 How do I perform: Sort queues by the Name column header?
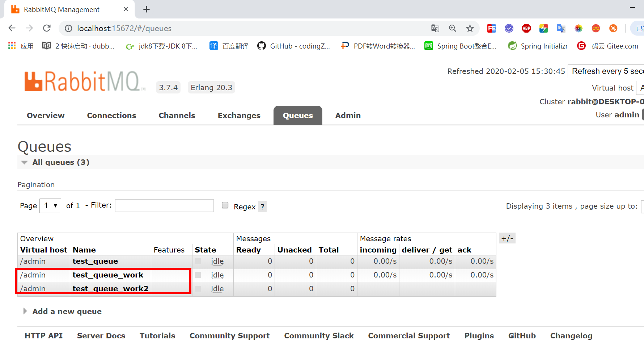click(84, 250)
